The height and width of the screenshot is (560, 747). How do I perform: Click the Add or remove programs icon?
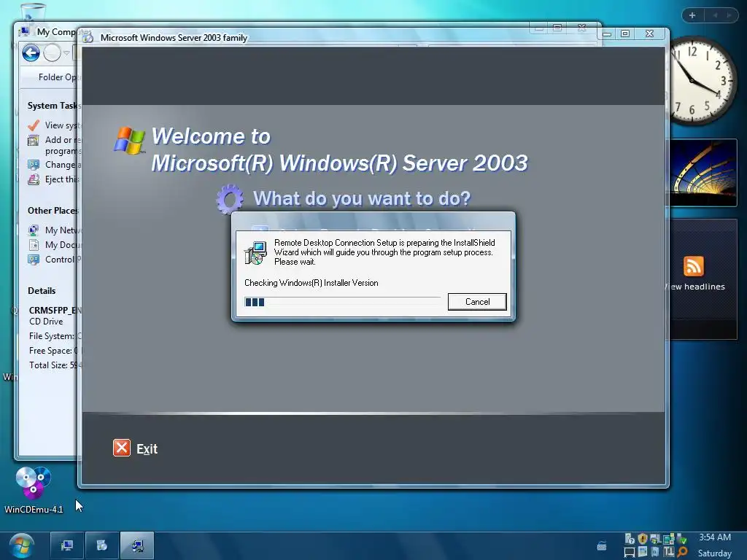tap(34, 141)
